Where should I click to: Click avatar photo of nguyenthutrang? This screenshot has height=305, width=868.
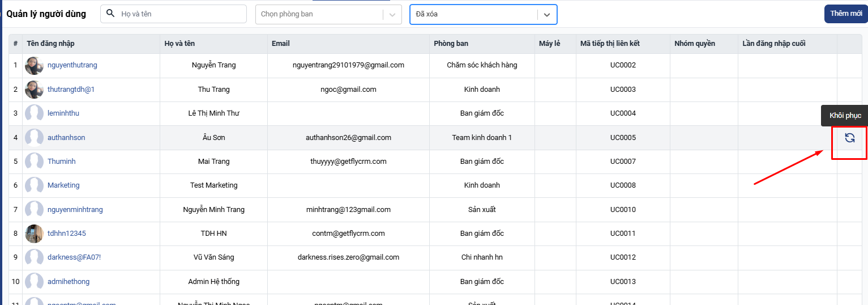34,66
